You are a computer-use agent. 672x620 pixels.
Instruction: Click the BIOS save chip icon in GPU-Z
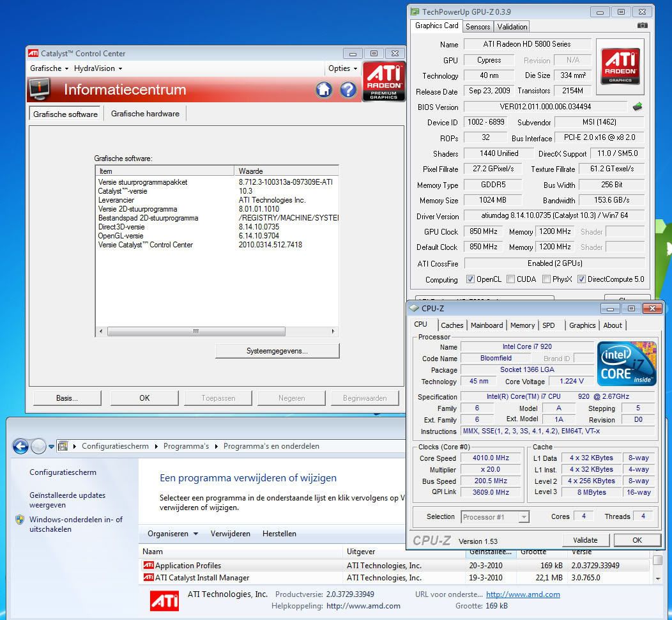638,106
